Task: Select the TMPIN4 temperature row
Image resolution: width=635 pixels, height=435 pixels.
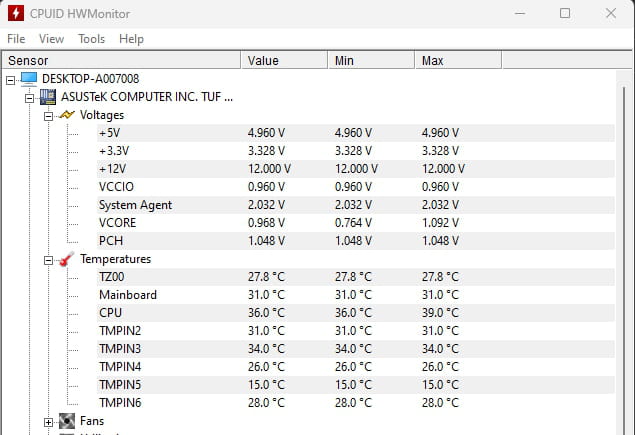Action: click(356, 367)
